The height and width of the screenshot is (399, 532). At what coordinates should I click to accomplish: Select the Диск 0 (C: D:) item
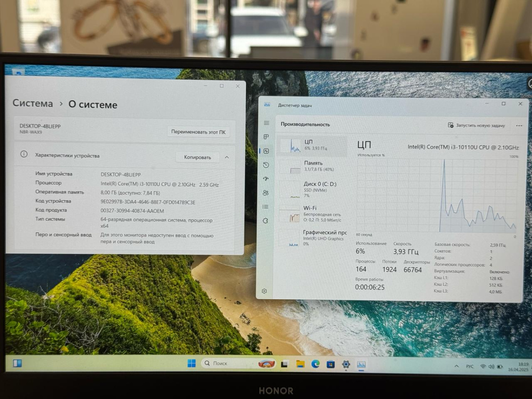click(x=313, y=189)
